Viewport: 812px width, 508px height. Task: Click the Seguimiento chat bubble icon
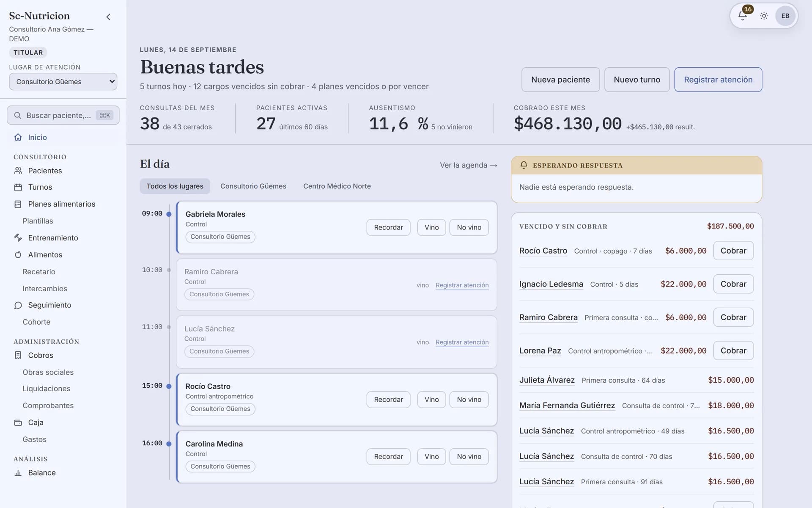[18, 305]
